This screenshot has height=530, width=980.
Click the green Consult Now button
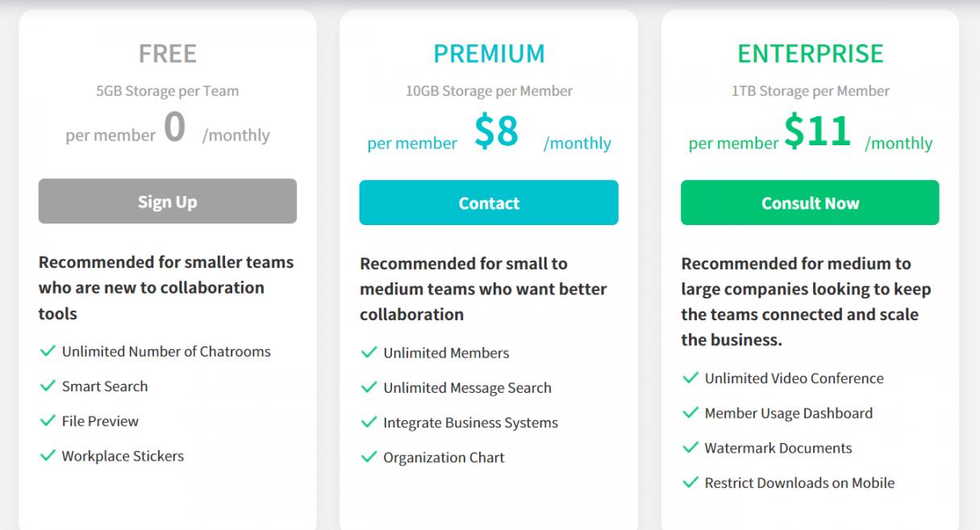pyautogui.click(x=810, y=202)
